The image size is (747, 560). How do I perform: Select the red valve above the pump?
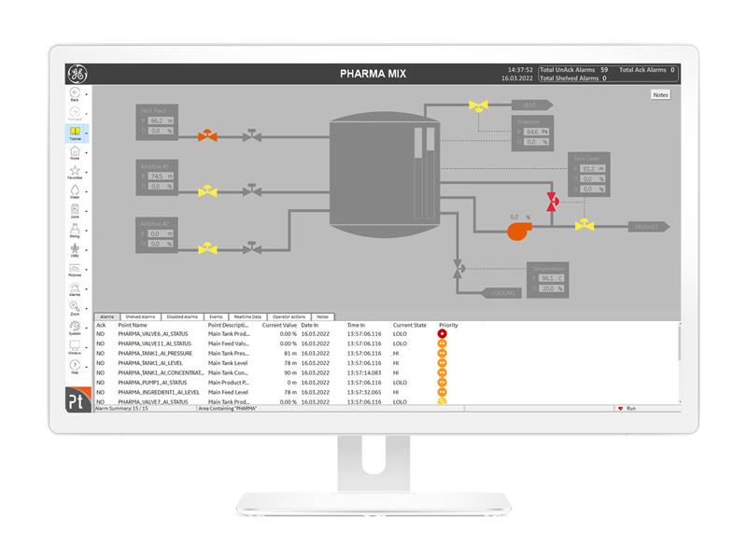[x=552, y=202]
